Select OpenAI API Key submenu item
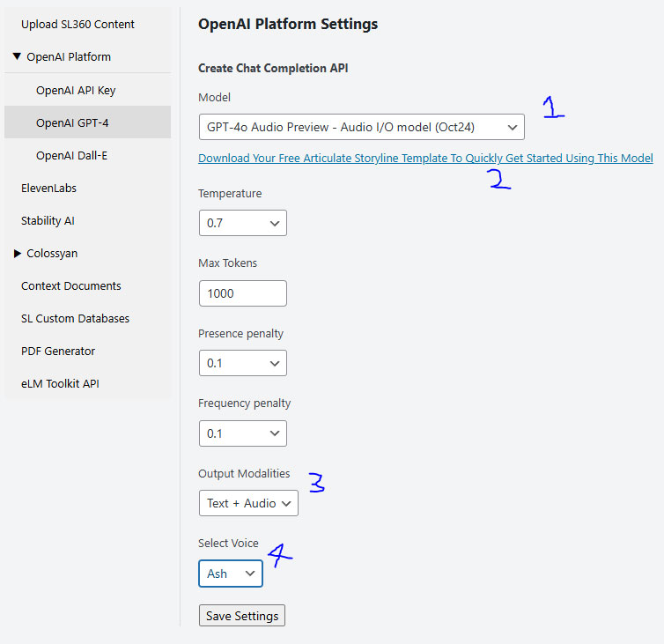The image size is (664, 644). click(76, 91)
